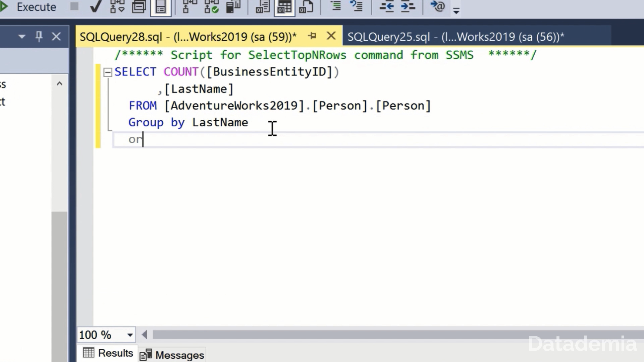
Task: Select Results to File icon
Action: point(306,7)
